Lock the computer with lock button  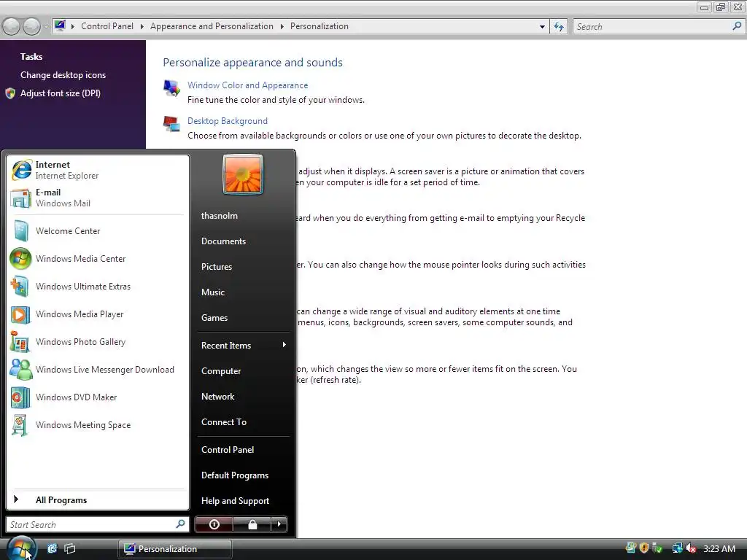coord(252,524)
